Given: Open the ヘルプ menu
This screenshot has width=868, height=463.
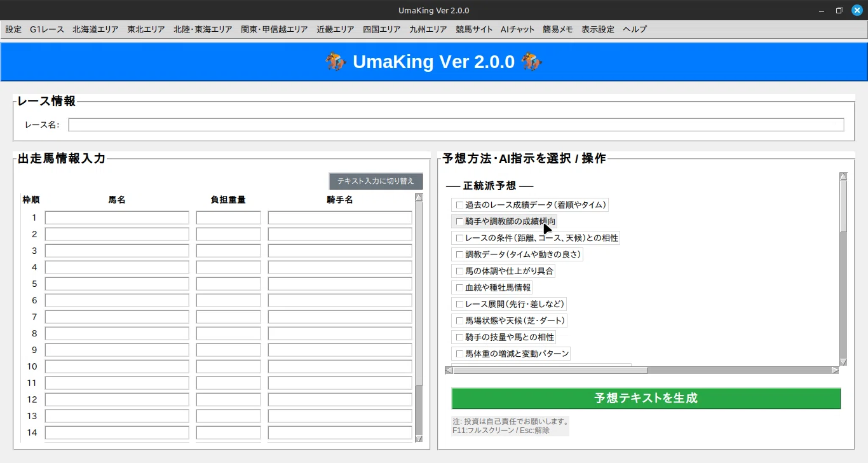Looking at the screenshot, I should click(x=635, y=29).
